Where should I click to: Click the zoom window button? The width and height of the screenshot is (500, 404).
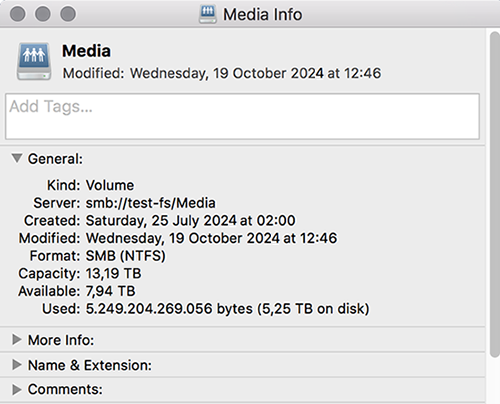(x=68, y=14)
